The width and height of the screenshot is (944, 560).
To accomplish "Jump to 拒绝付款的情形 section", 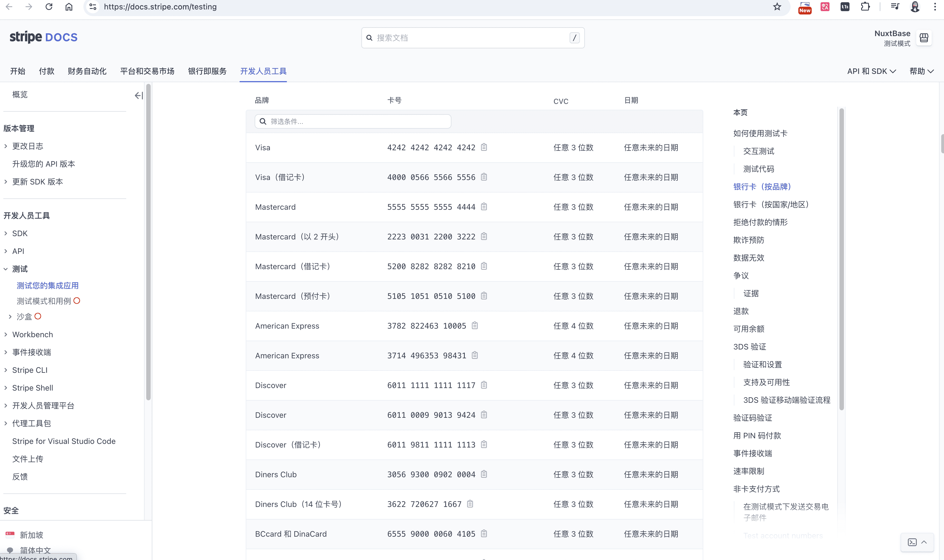I will [761, 222].
